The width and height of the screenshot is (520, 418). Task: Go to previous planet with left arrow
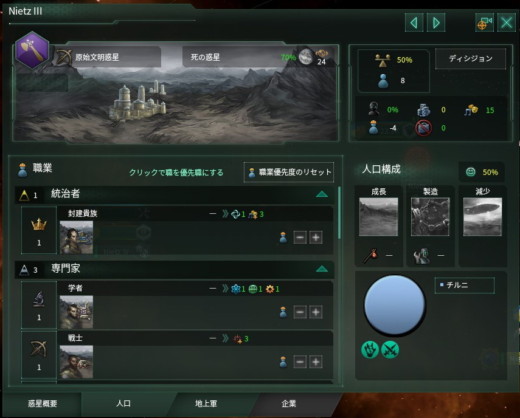414,23
